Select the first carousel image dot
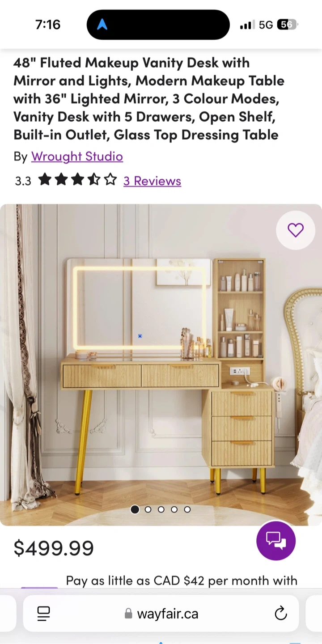 click(135, 509)
